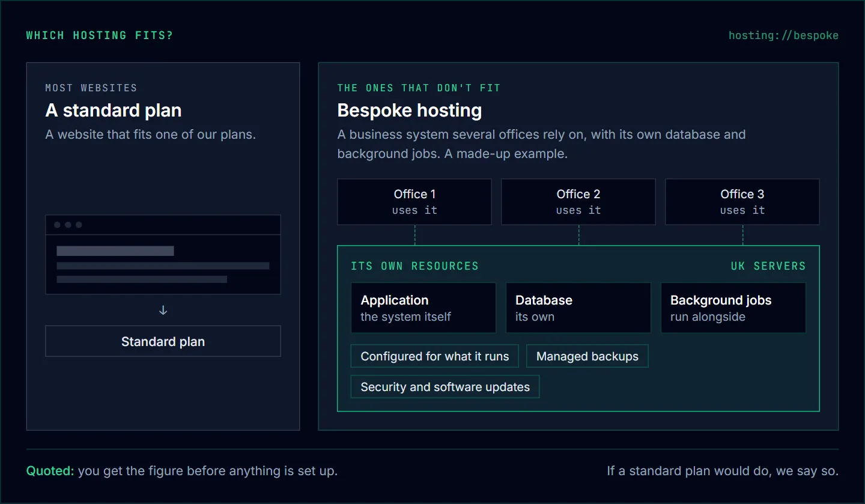865x504 pixels.
Task: Click the green Quoted: text
Action: (50, 471)
